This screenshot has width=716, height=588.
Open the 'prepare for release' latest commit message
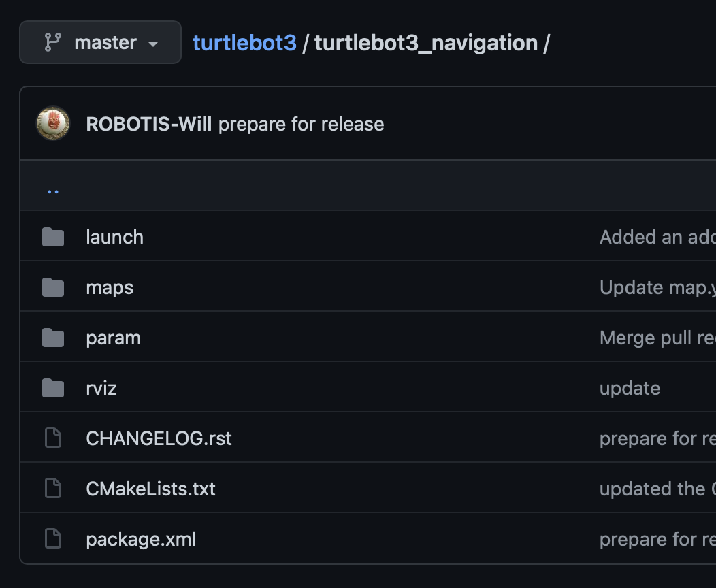(x=302, y=124)
